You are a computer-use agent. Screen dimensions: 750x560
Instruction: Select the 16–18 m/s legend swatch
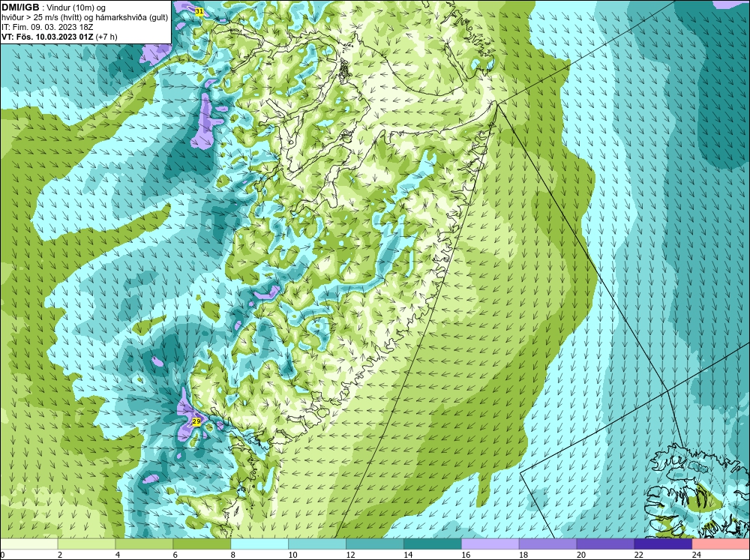click(x=490, y=544)
